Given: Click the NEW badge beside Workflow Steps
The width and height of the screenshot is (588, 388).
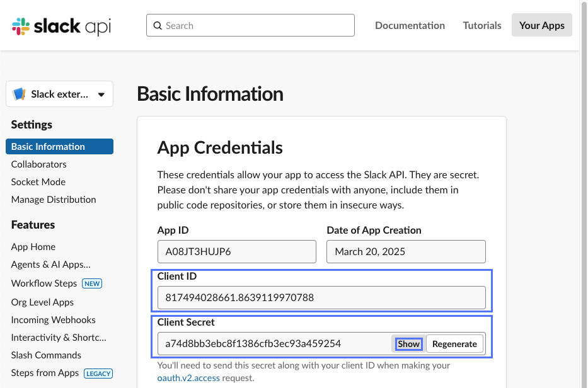Looking at the screenshot, I should coord(92,283).
